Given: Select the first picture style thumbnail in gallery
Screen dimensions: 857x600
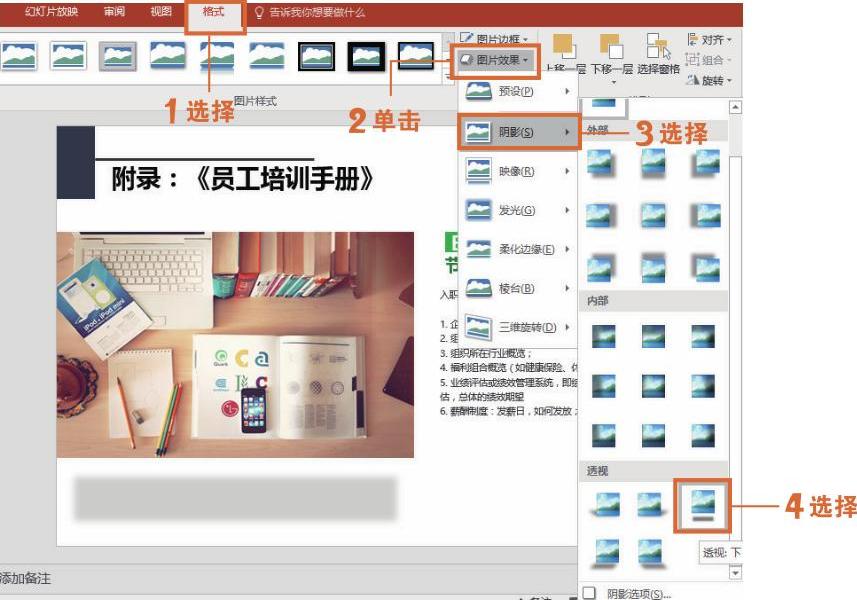Looking at the screenshot, I should click(x=19, y=56).
